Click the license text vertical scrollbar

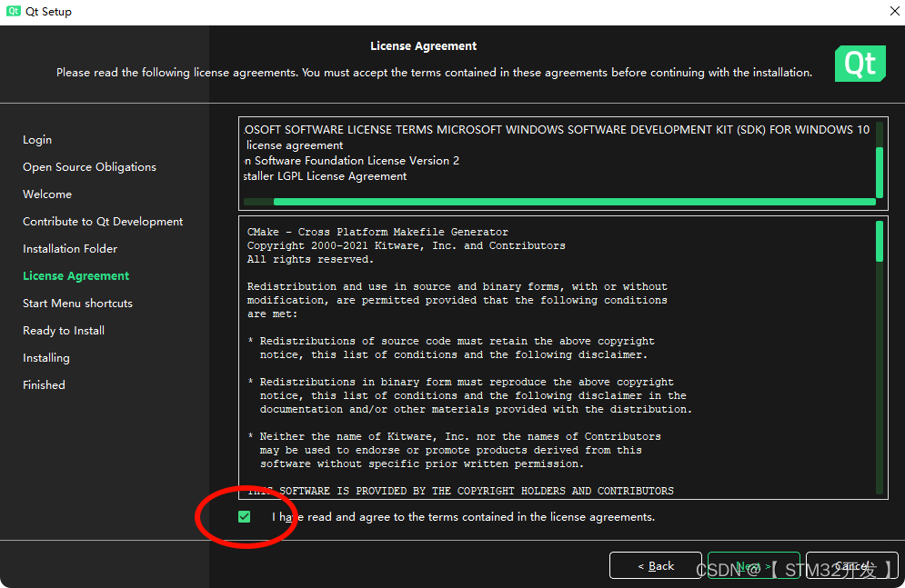click(880, 241)
